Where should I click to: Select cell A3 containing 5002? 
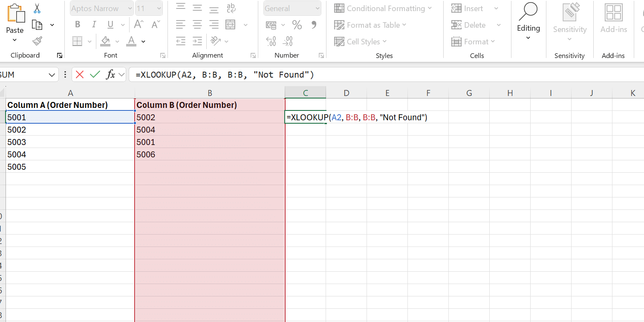point(70,130)
